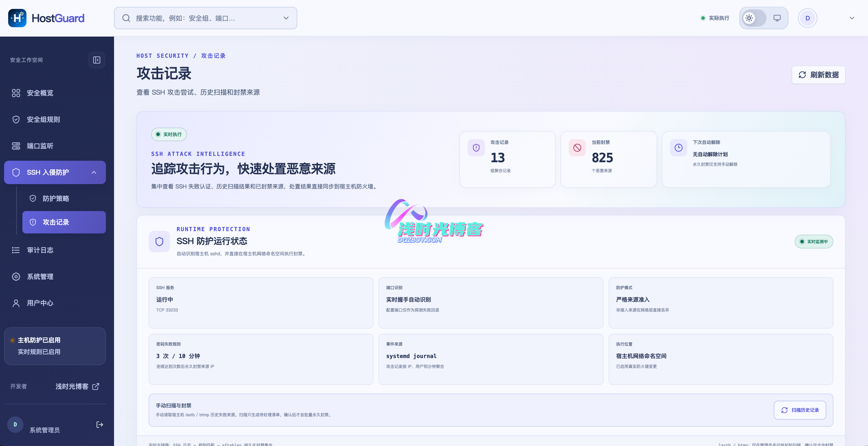
Task: Click the HostGuard logo icon
Action: point(17,18)
